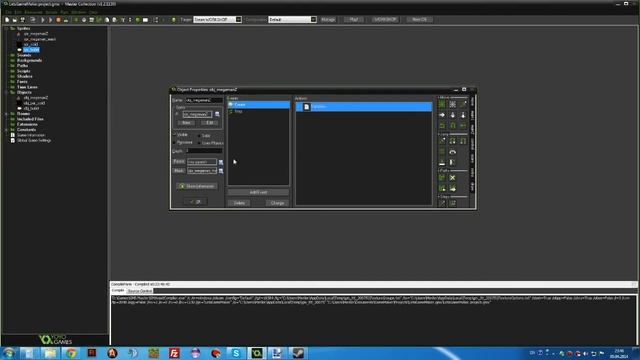The height and width of the screenshot is (360, 640).
Task: Select obj_bullet in the resource tree
Action: pos(31,109)
